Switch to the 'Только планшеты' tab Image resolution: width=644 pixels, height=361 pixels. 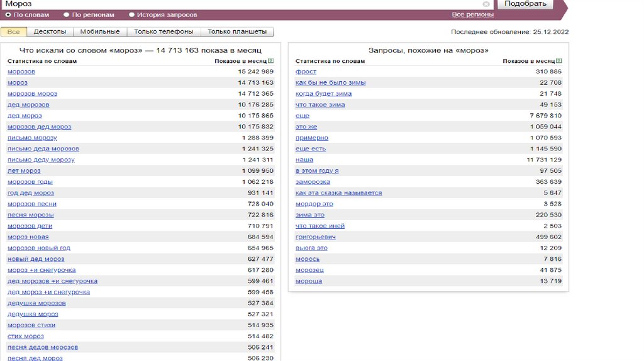237,31
